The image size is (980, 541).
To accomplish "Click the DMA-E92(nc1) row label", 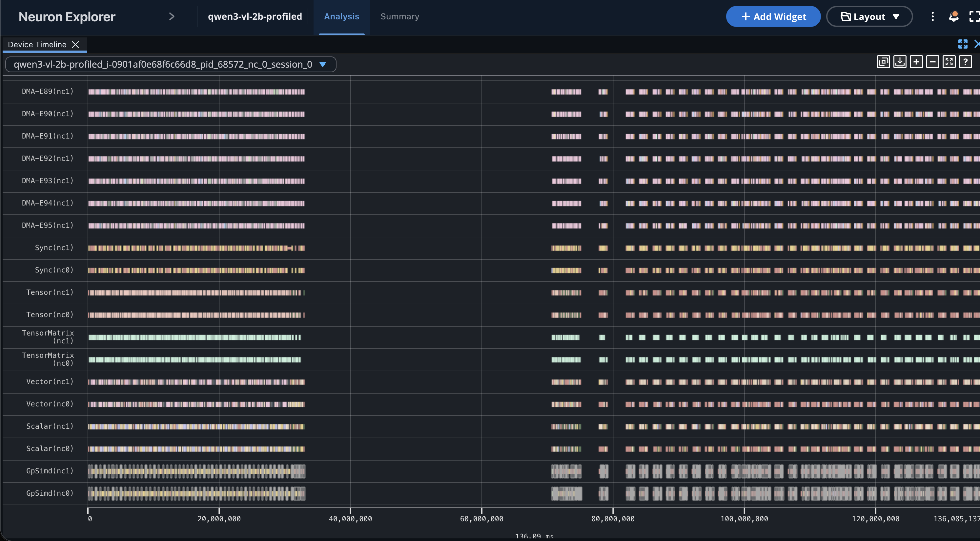I will point(48,158).
